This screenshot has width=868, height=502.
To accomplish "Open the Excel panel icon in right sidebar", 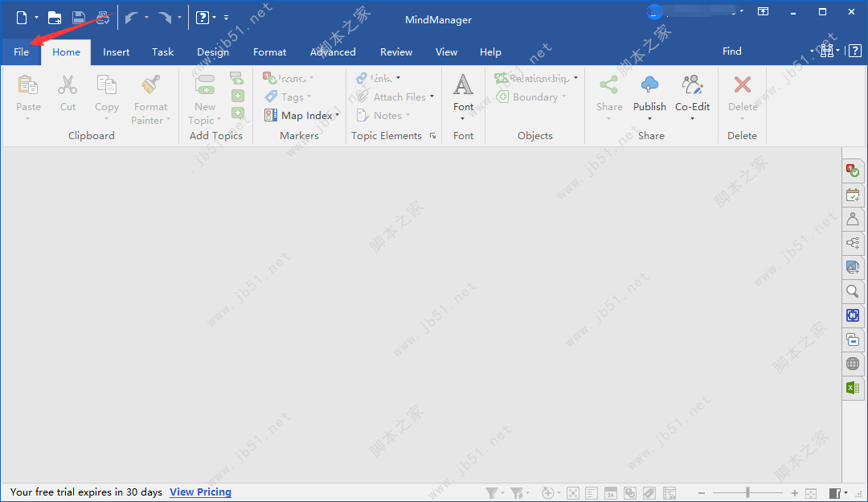I will coord(853,388).
